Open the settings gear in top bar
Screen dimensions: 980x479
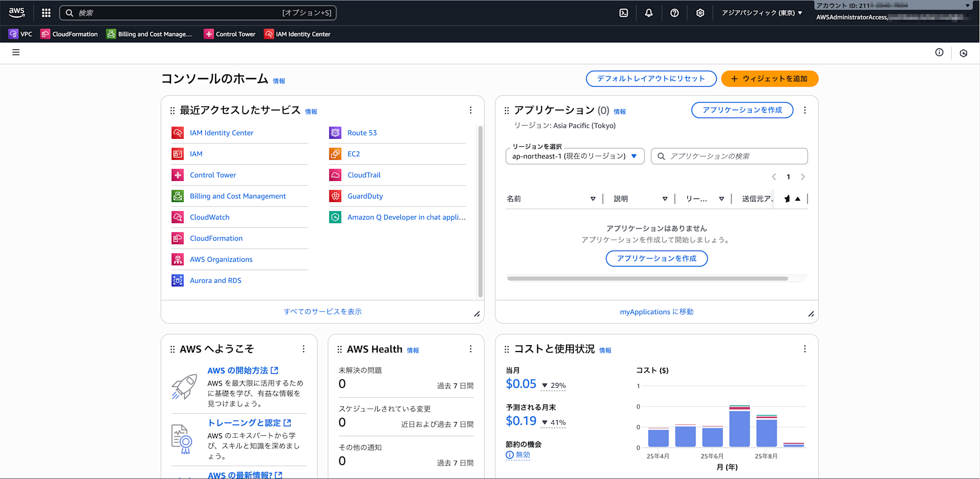(x=700, y=13)
